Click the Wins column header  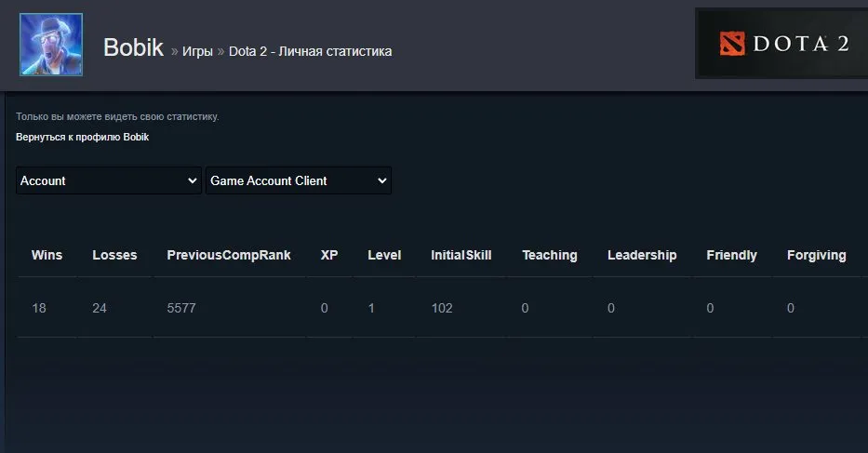tap(47, 255)
